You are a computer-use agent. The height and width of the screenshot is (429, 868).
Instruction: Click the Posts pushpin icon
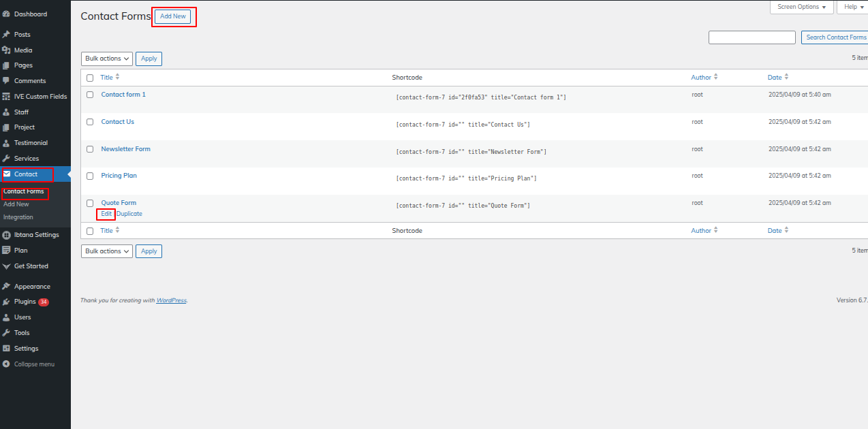6,35
